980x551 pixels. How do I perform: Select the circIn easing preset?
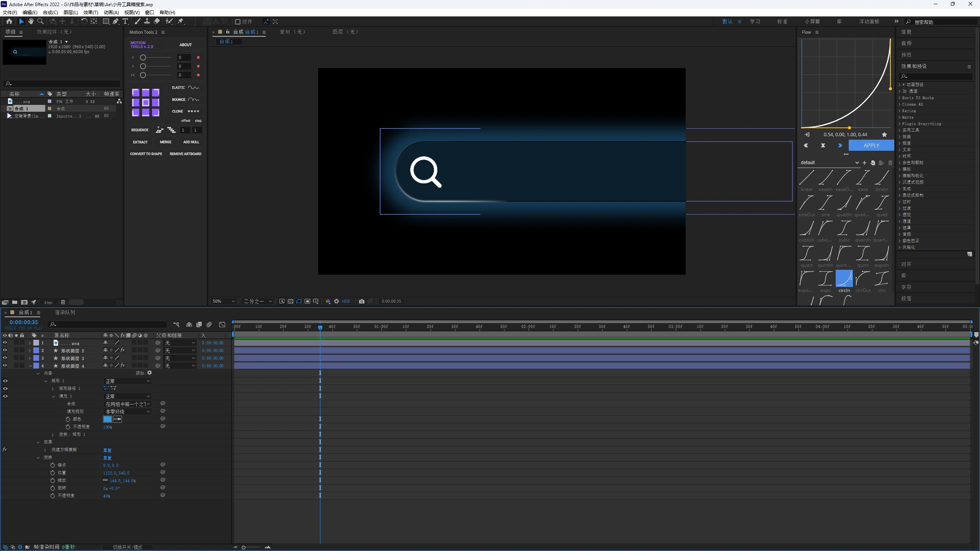click(x=844, y=279)
